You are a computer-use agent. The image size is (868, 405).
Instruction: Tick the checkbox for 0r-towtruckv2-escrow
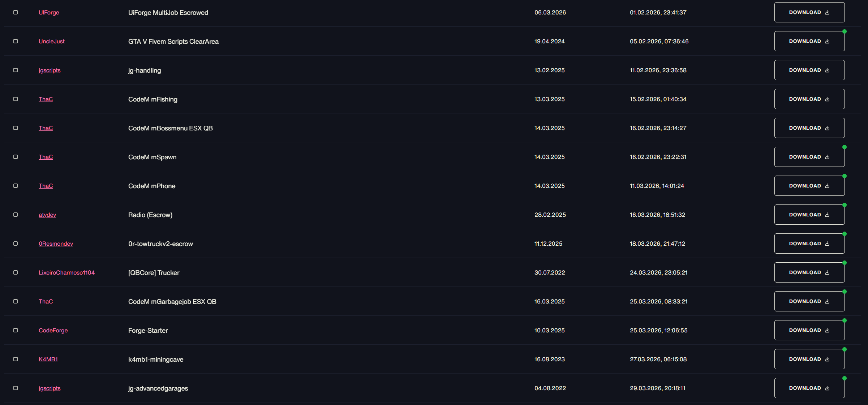16,244
